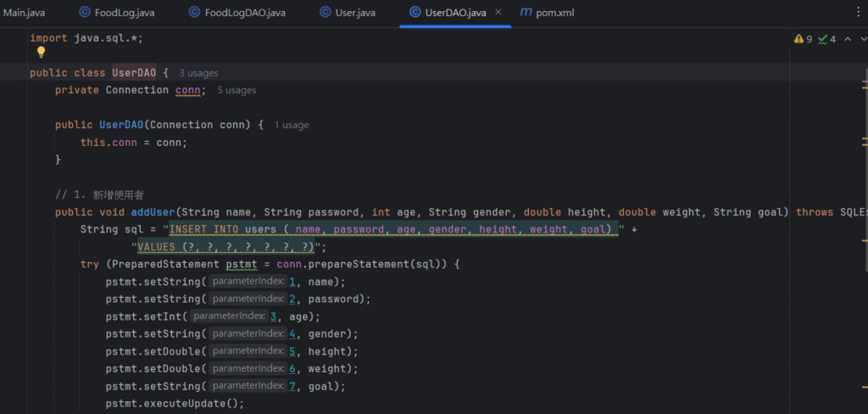The width and height of the screenshot is (868, 414).
Task: Click the yellow lightbulb quick-fix icon
Action: (41, 53)
